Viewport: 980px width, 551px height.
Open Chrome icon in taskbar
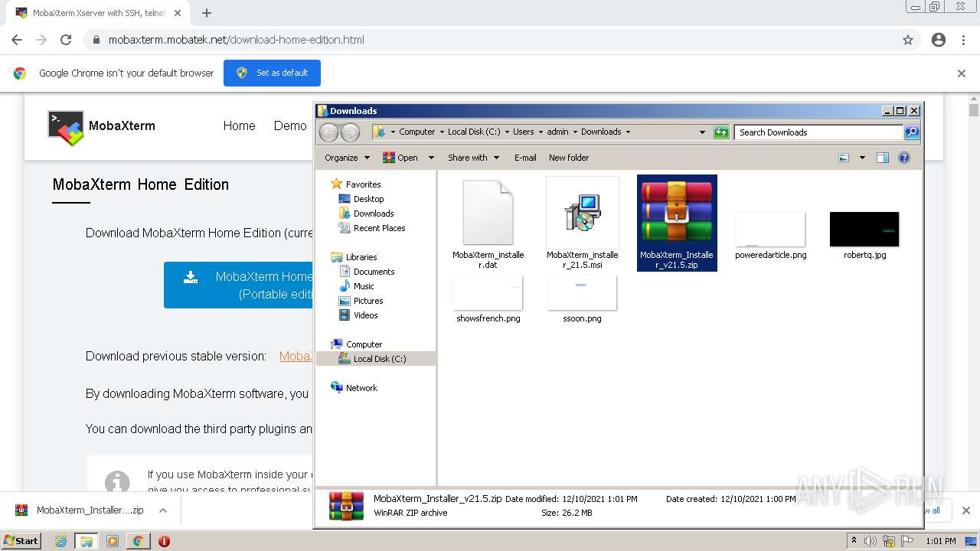coord(138,541)
